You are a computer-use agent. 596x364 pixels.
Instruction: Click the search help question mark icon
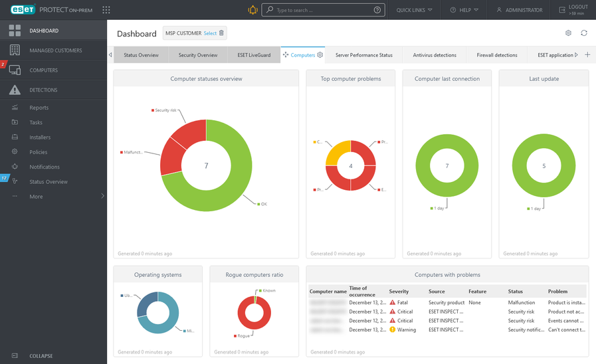point(377,10)
